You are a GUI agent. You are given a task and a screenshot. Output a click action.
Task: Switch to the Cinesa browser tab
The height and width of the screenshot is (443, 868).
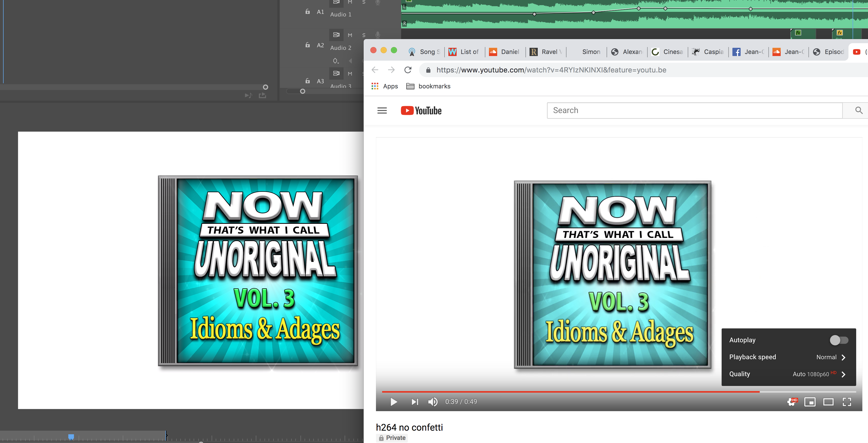point(667,52)
